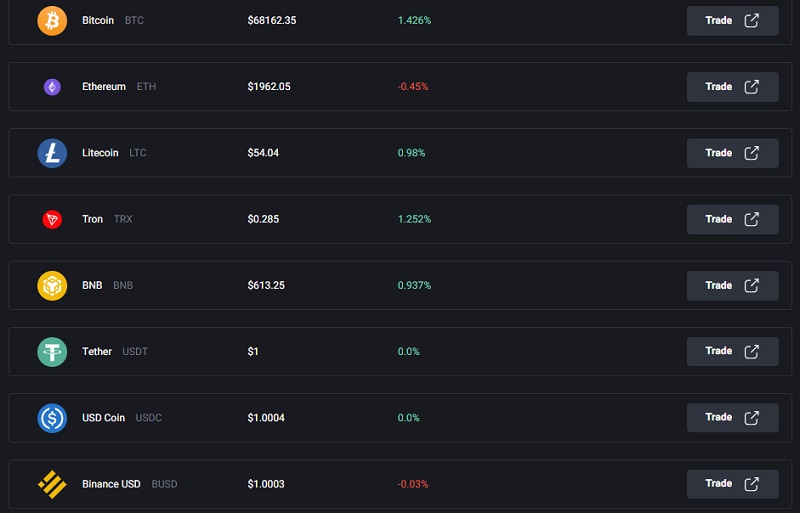Image resolution: width=800 pixels, height=513 pixels.
Task: Click the Ethereum logo icon
Action: tap(52, 87)
